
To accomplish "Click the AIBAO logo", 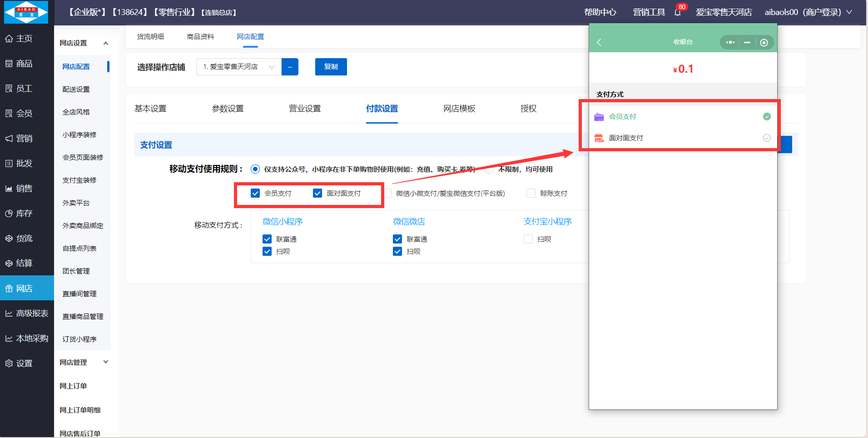I will [26, 12].
